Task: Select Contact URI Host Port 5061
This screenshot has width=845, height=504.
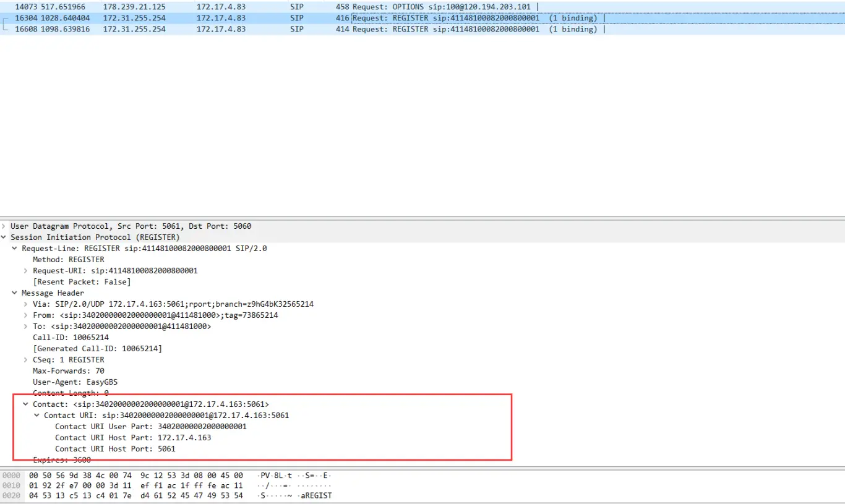Action: pyautogui.click(x=115, y=449)
